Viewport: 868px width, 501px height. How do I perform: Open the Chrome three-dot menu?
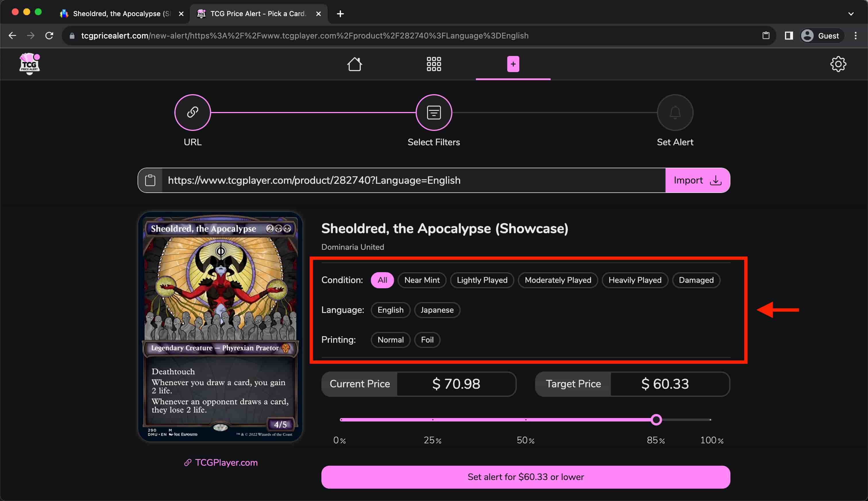pos(855,35)
